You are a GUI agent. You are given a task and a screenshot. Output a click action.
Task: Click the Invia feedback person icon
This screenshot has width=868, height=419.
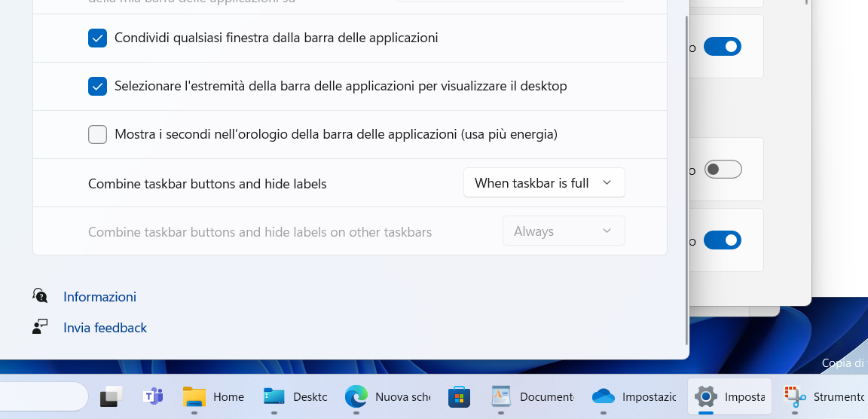click(x=40, y=327)
